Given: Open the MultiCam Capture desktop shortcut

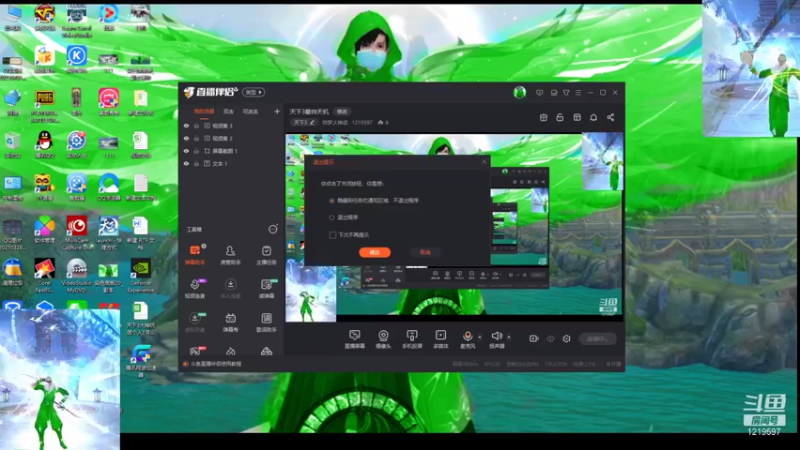Looking at the screenshot, I should tap(77, 233).
